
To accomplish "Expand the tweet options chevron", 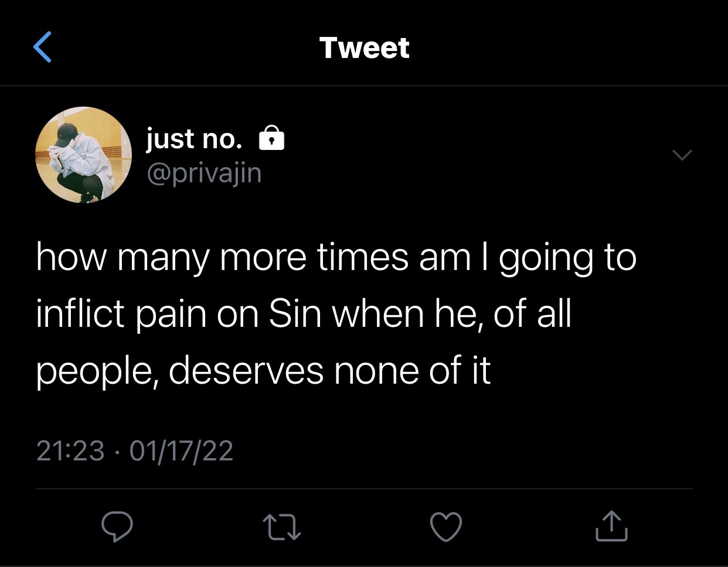I will [x=682, y=155].
